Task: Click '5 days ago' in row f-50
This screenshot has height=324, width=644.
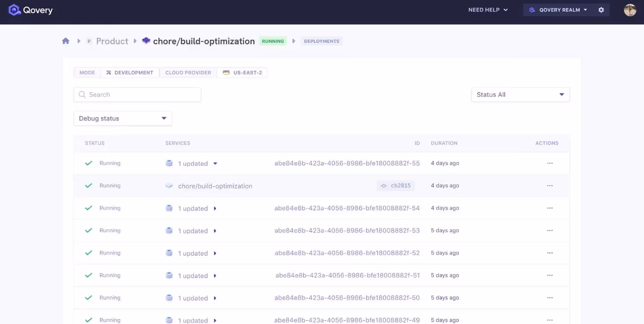Action: coord(445,298)
